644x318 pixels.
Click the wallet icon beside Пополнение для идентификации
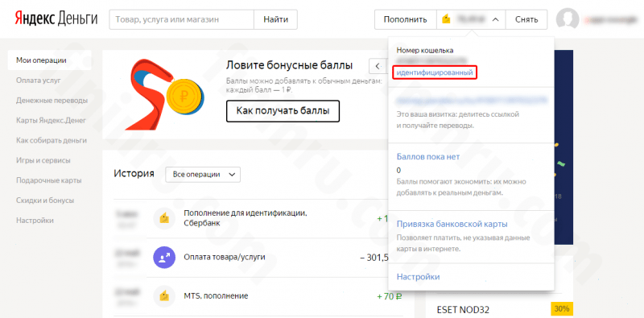coord(165,218)
